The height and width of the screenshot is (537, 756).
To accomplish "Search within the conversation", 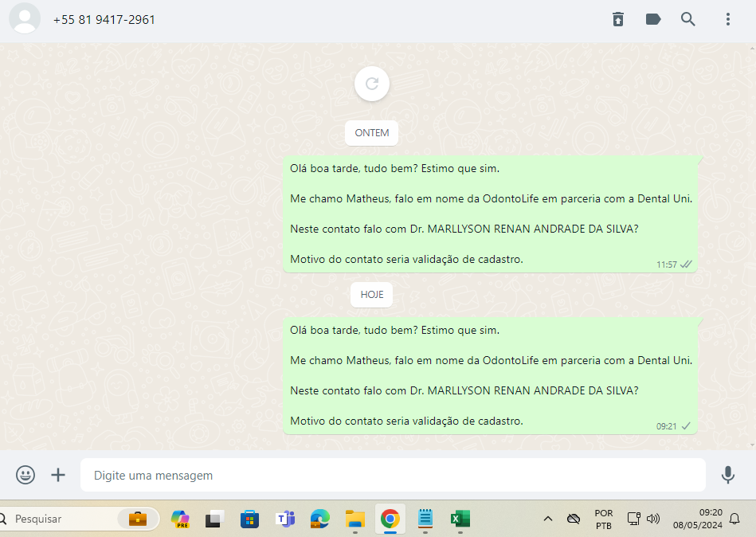I will tap(688, 19).
